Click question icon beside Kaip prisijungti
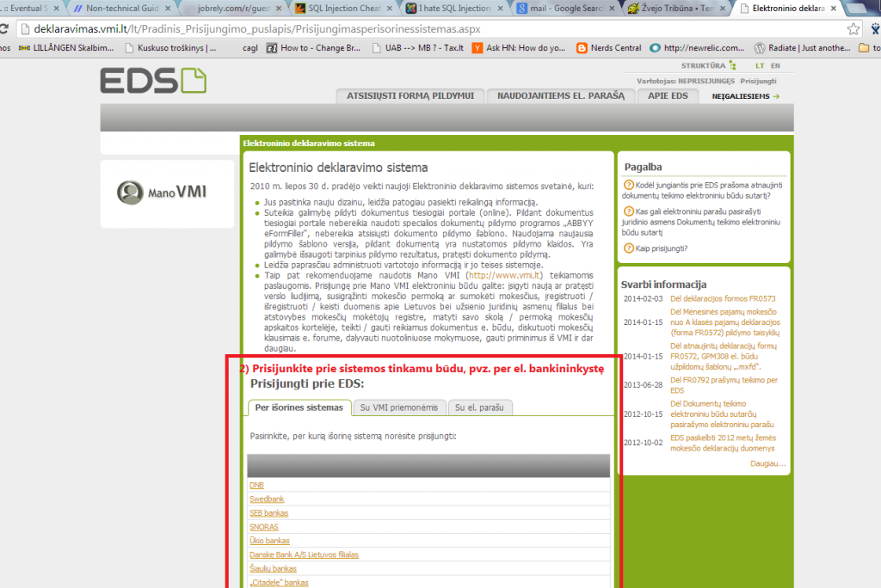Screen dimensions: 881x588 pos(628,248)
